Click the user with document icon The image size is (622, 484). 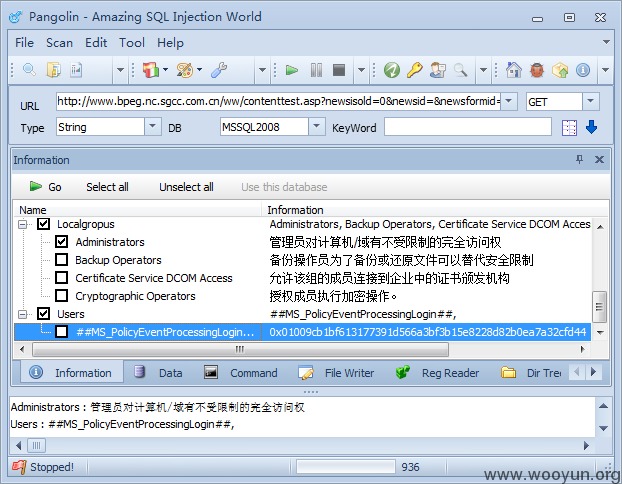click(438, 70)
